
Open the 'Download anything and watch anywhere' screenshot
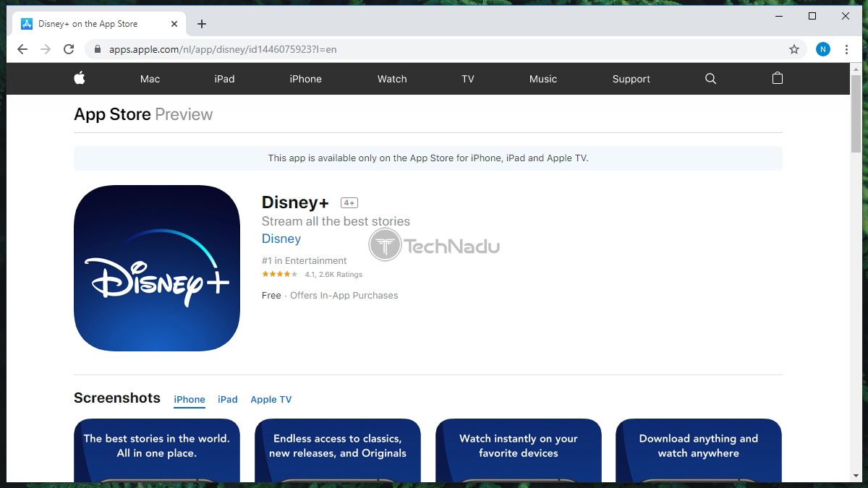coord(699,450)
